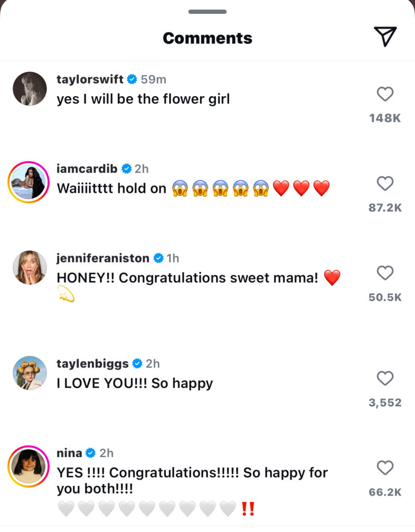View iamcardib's story avatar
The image size is (415, 532).
click(30, 182)
